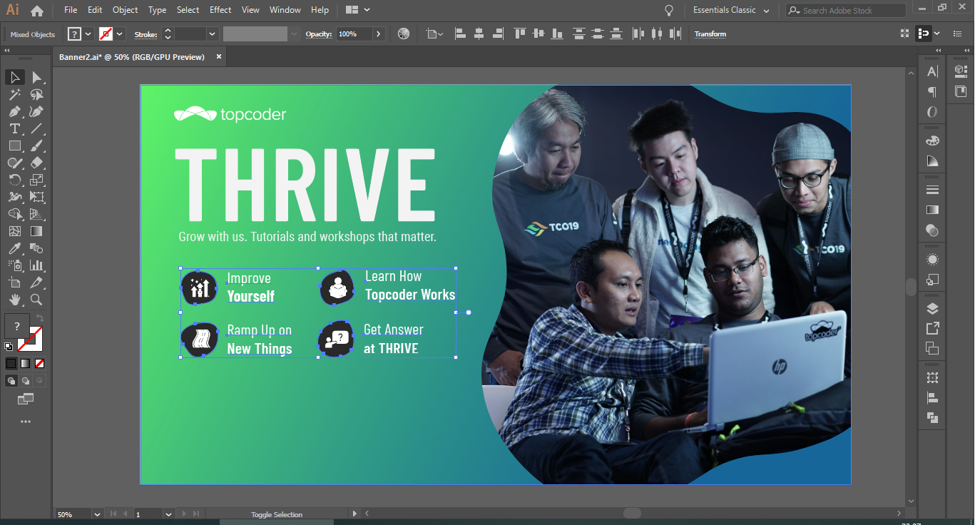Open the zoom level dropdown at 50%
980x525 pixels.
(96, 514)
